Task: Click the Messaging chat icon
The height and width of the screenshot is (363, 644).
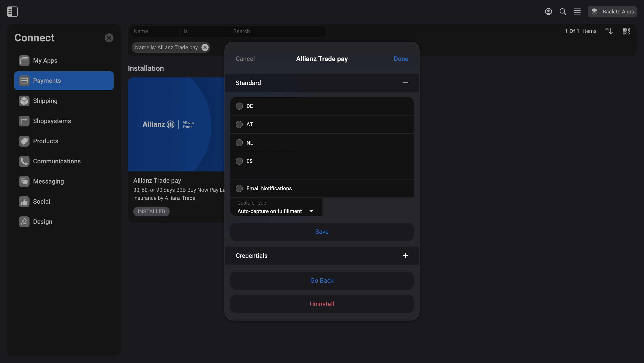Action: click(x=24, y=181)
